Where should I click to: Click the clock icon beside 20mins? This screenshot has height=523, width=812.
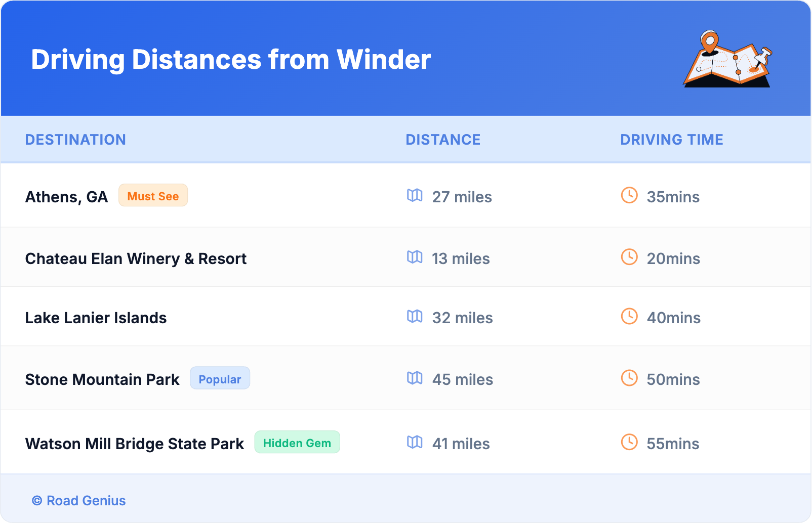[x=629, y=257]
